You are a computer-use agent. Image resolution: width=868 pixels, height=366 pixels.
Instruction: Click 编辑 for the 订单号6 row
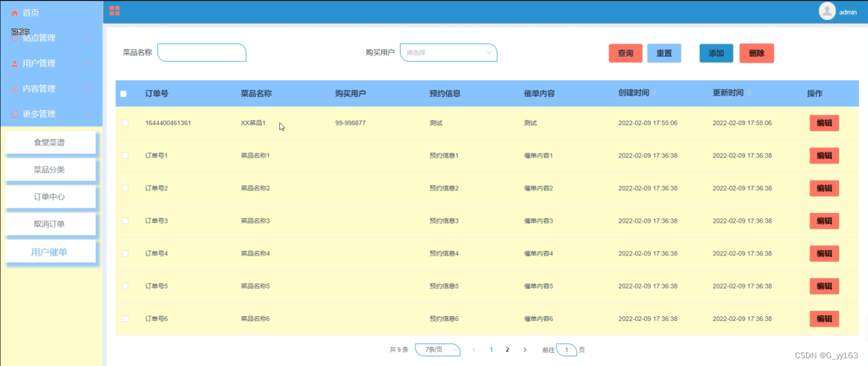tap(824, 318)
